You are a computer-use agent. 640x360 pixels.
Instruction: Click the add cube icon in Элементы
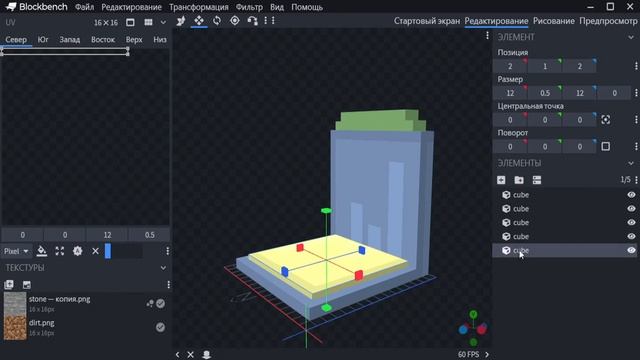coord(501,180)
